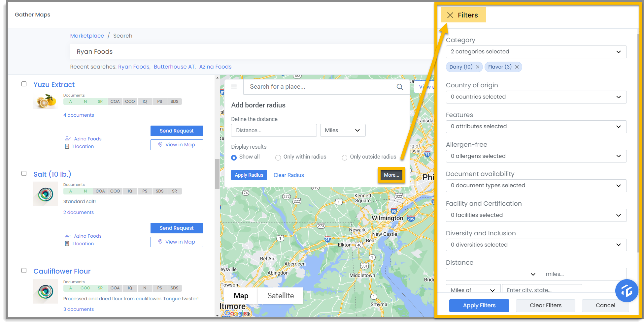Click the map search magnifier icon
This screenshot has height=325, width=644.
tap(400, 87)
